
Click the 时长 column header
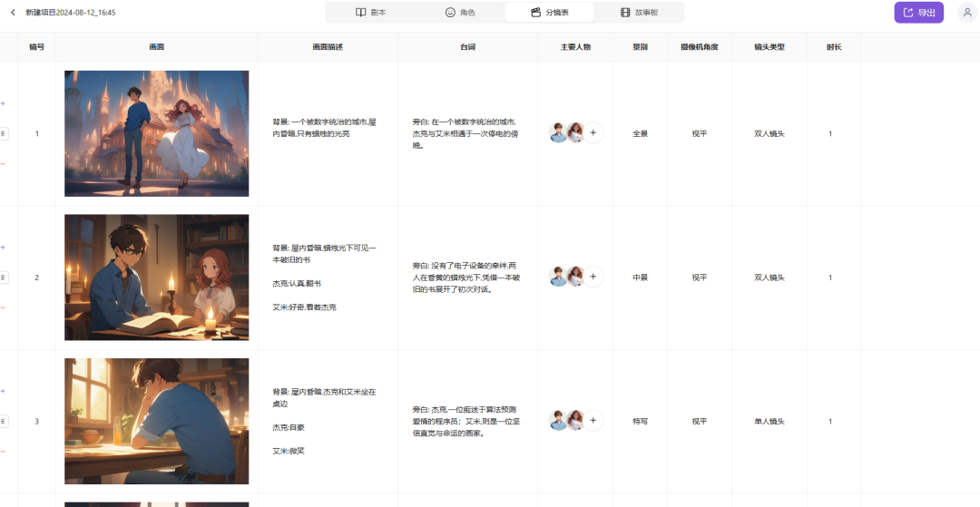click(834, 47)
